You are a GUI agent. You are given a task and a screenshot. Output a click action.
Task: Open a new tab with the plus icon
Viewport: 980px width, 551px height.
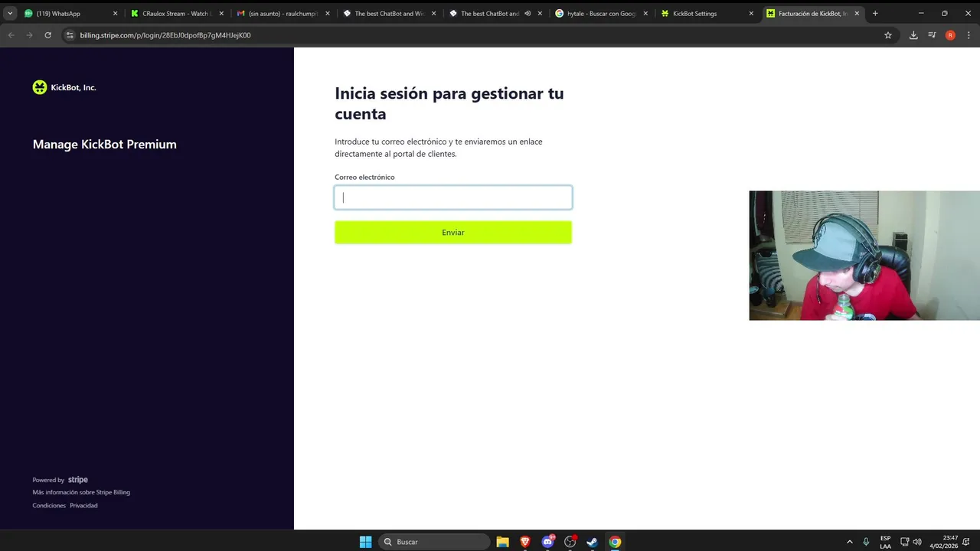[875, 13]
